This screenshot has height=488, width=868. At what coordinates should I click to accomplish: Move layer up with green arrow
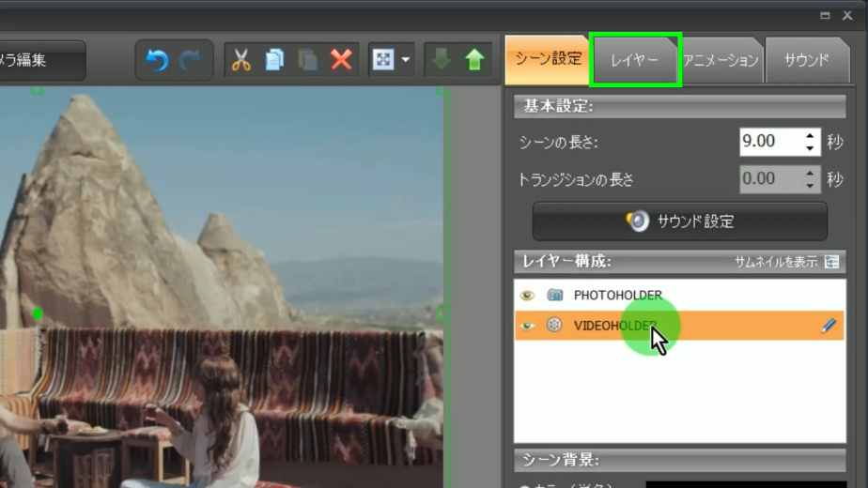pyautogui.click(x=474, y=60)
